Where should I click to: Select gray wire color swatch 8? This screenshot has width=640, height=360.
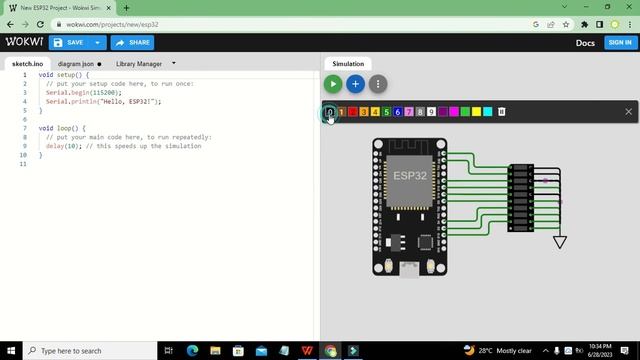pos(420,112)
